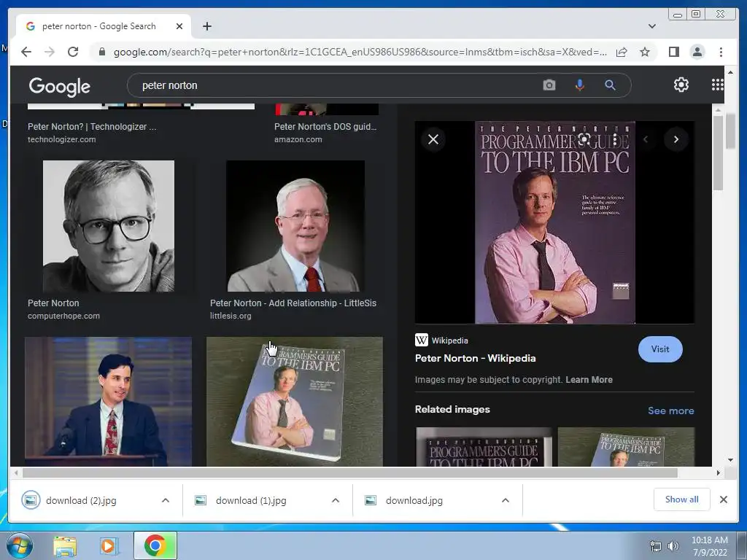Submit search with magnifier icon
This screenshot has height=560, width=747.
coord(610,85)
